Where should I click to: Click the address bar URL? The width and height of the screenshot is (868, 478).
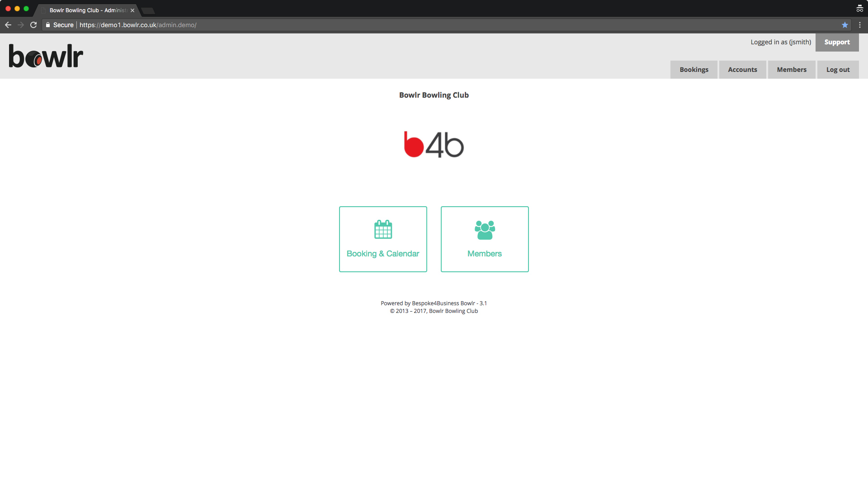(x=138, y=25)
